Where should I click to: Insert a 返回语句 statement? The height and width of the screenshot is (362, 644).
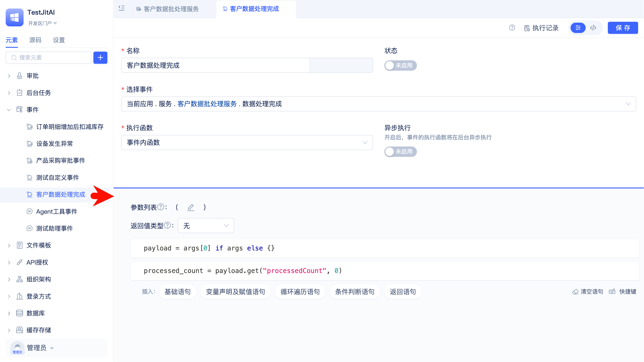point(402,292)
